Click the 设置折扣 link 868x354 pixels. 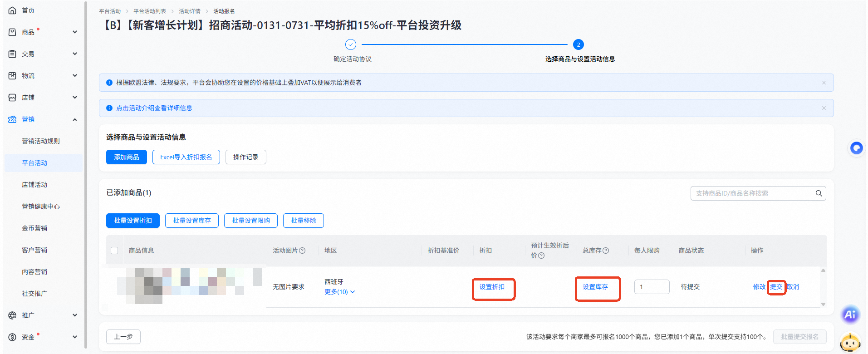[492, 287]
